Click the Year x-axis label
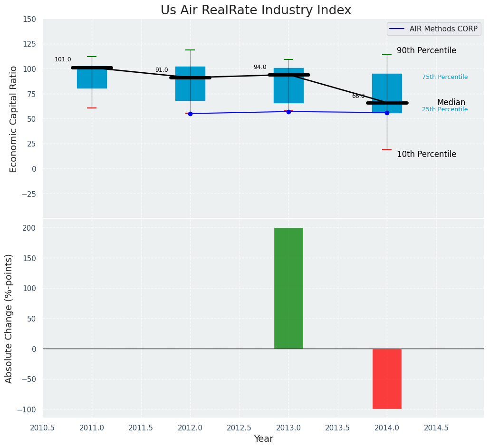Screen dimensions: 489x448 [x=263, y=439]
